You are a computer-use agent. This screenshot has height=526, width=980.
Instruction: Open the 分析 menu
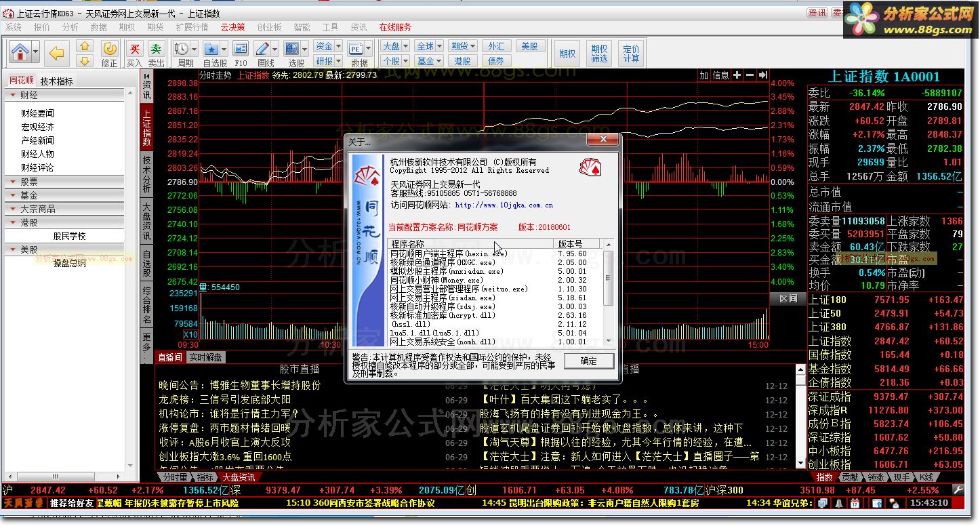[x=70, y=27]
